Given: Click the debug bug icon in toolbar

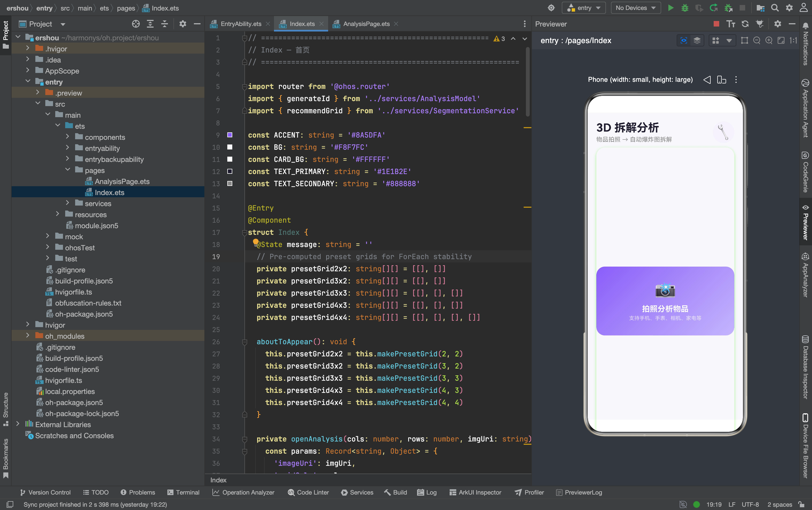Looking at the screenshot, I should 685,8.
